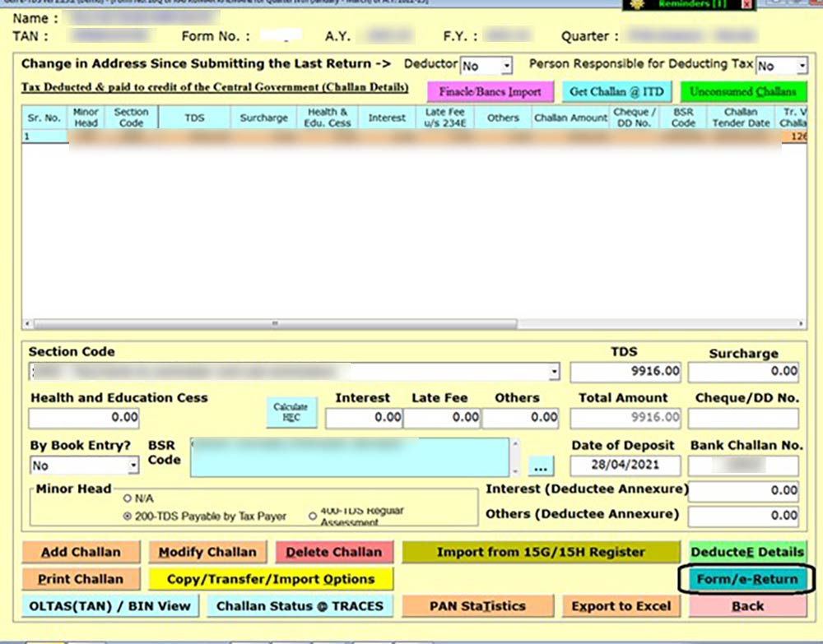The image size is (823, 644).
Task: Select the N/A minor head option
Action: click(x=127, y=497)
